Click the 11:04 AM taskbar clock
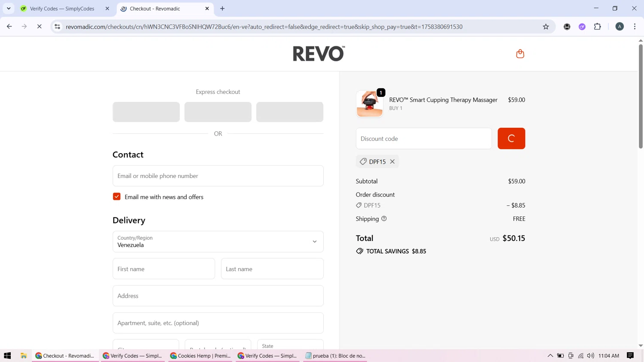The width and height of the screenshot is (644, 362). click(609, 356)
